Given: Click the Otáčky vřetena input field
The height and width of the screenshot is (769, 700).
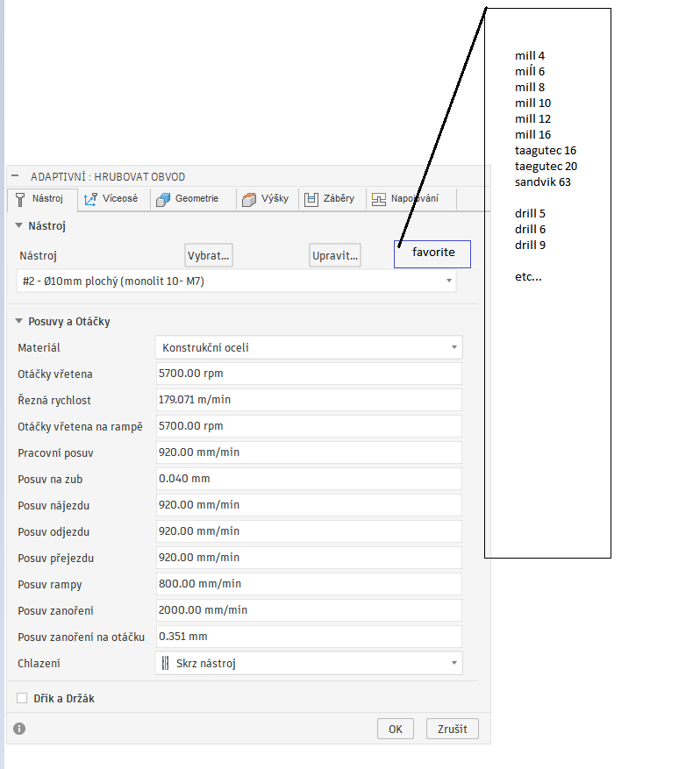Looking at the screenshot, I should (309, 374).
